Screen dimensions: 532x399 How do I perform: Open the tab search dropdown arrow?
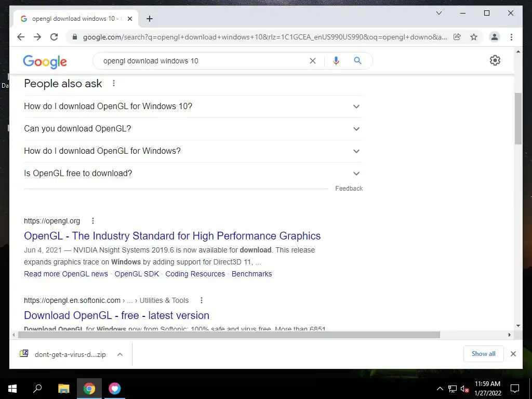(438, 13)
